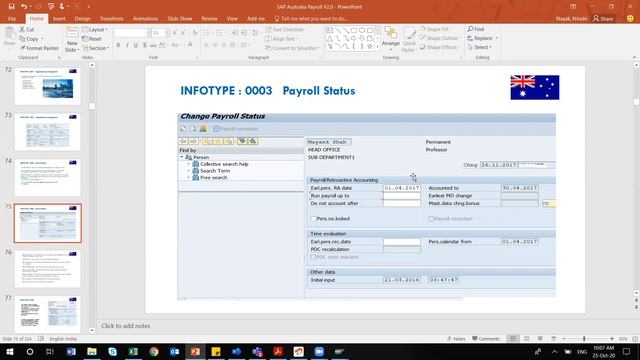Switch to the View tab
Screen dimensions: 640x360
point(232,18)
